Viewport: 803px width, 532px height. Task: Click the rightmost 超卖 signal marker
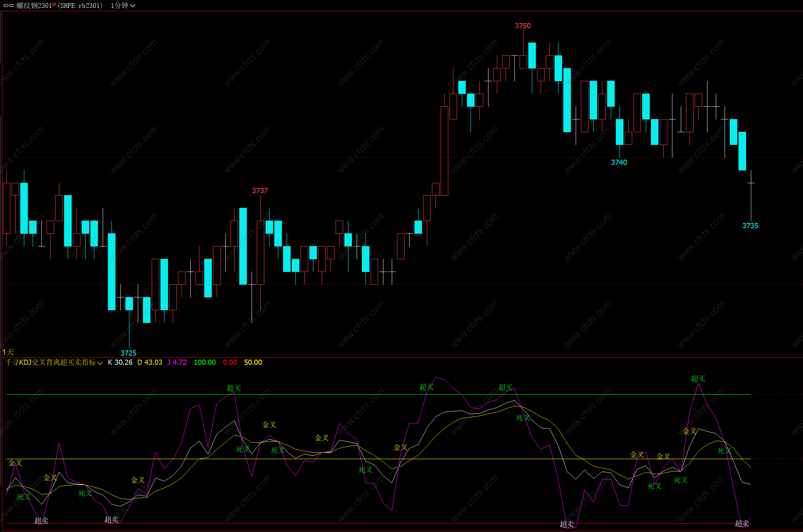coord(742,524)
